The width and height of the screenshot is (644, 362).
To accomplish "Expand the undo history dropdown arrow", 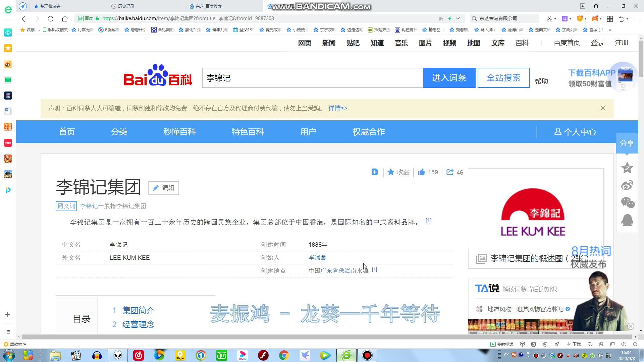I will point(628,19).
